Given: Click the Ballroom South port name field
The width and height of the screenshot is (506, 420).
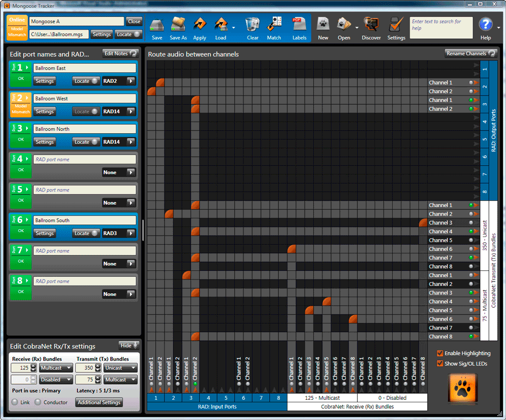Looking at the screenshot, I should (x=85, y=220).
